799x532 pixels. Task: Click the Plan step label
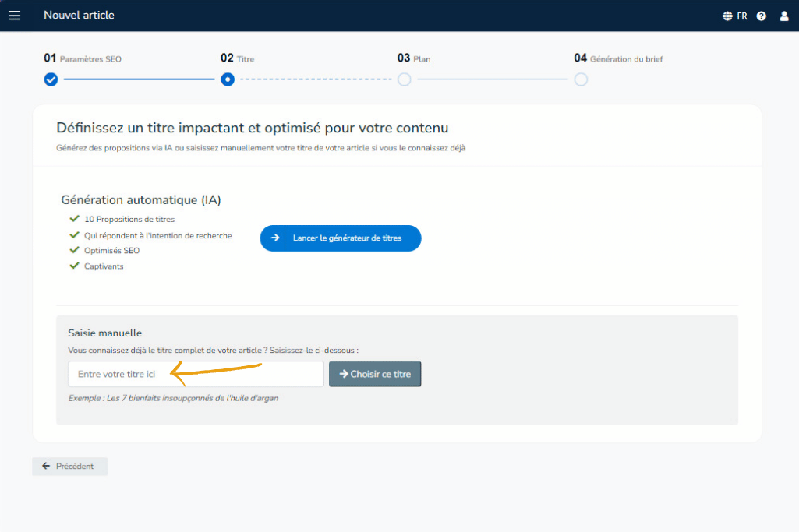coord(422,59)
